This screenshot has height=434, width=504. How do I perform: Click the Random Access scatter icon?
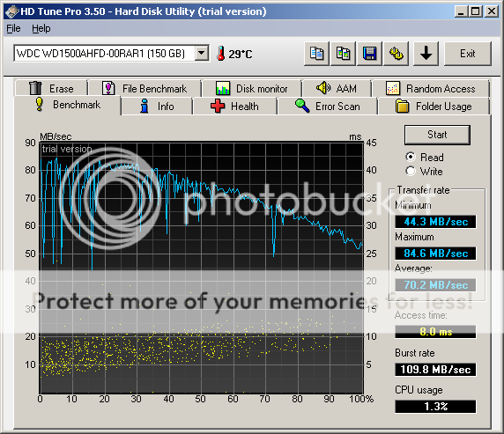(x=392, y=88)
